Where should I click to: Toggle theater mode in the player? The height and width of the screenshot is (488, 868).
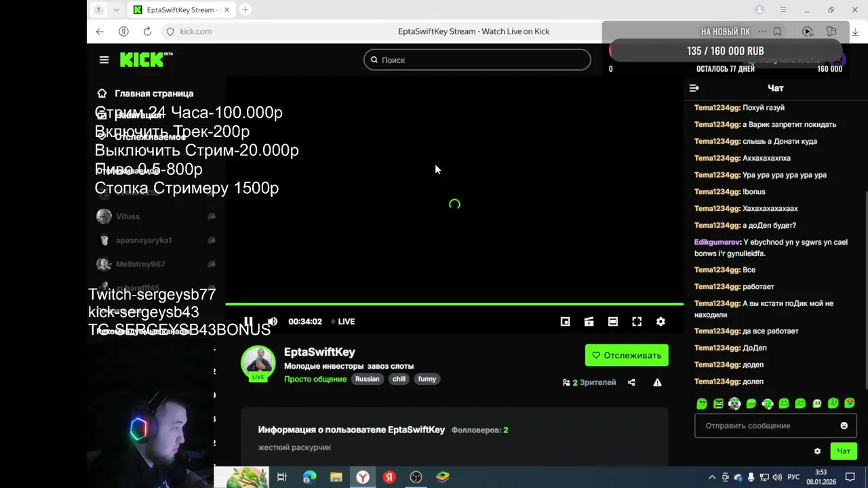click(612, 321)
